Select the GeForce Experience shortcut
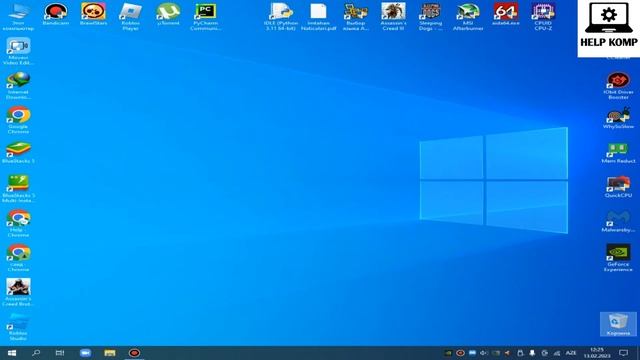640x360 pixels. pos(618,258)
